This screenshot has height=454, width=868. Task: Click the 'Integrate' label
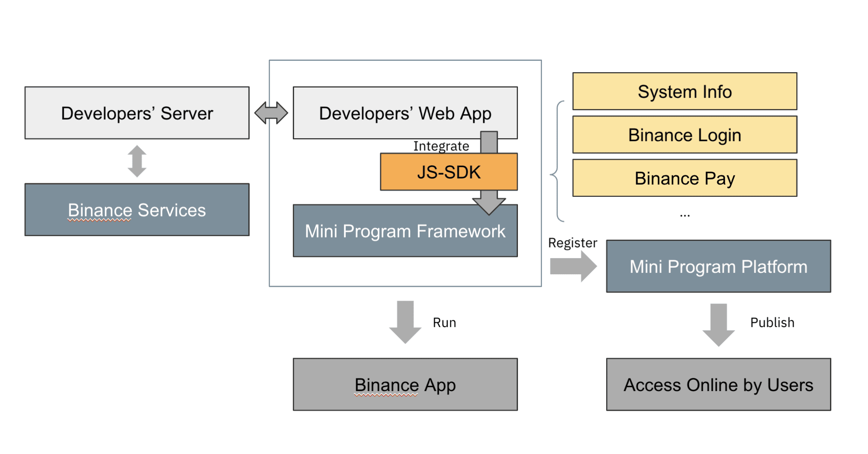[x=441, y=146]
